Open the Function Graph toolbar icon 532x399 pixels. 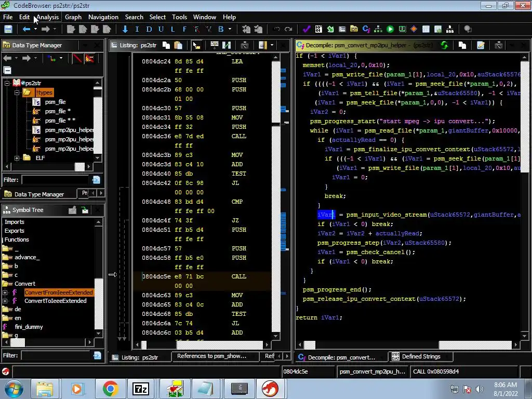click(378, 29)
